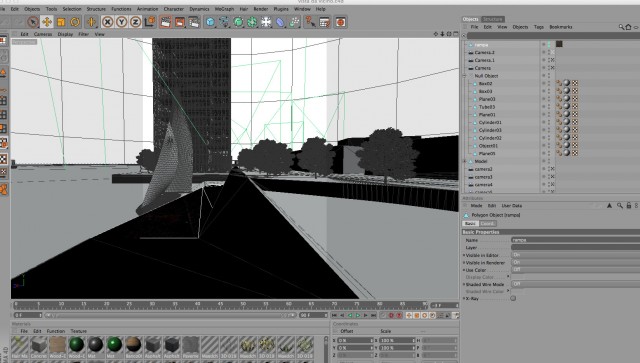Toggle X-Ray checkbox in Basic Properties
Image resolution: width=640 pixels, height=363 pixels.
(513, 298)
